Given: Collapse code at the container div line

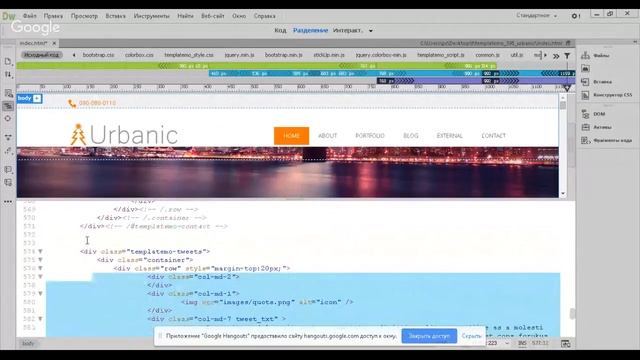Looking at the screenshot, I should pos(40,260).
